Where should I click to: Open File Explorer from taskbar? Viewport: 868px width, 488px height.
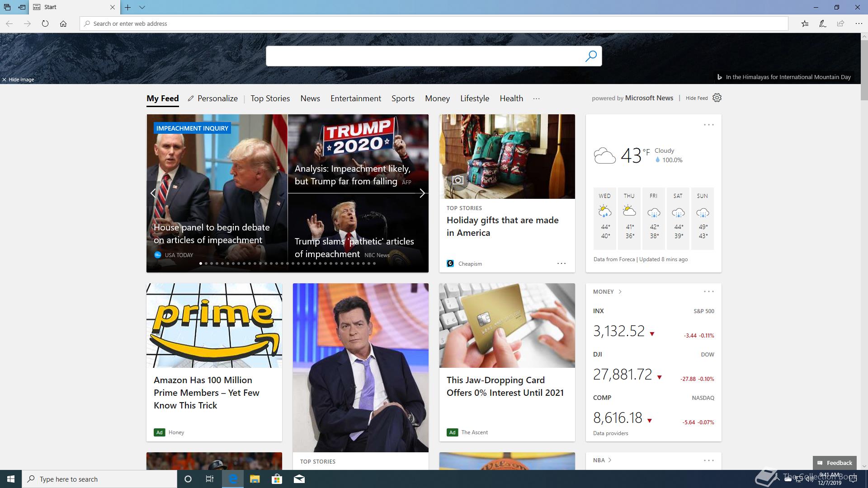(x=255, y=479)
